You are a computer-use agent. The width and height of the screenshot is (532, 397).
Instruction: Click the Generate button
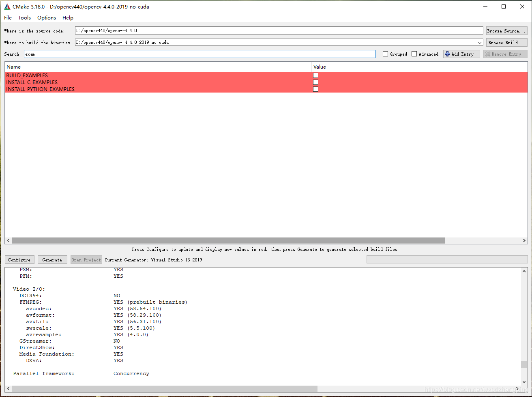click(x=52, y=260)
